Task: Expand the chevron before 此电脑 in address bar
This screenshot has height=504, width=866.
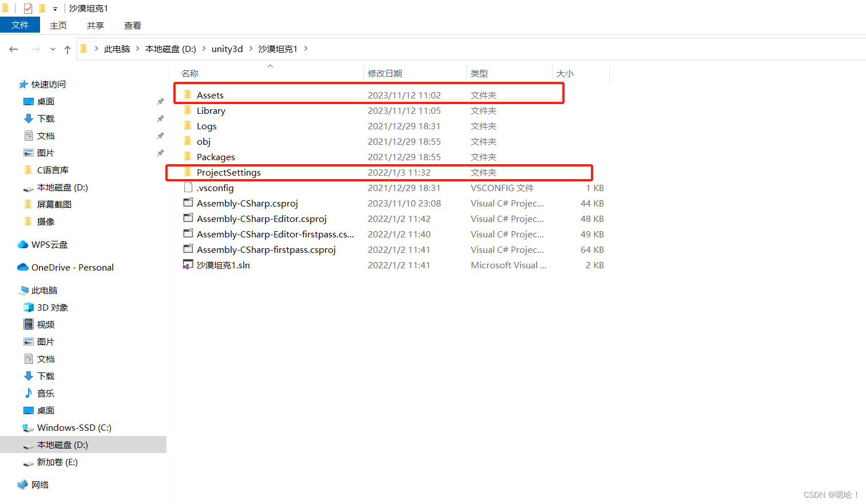Action: (96, 49)
